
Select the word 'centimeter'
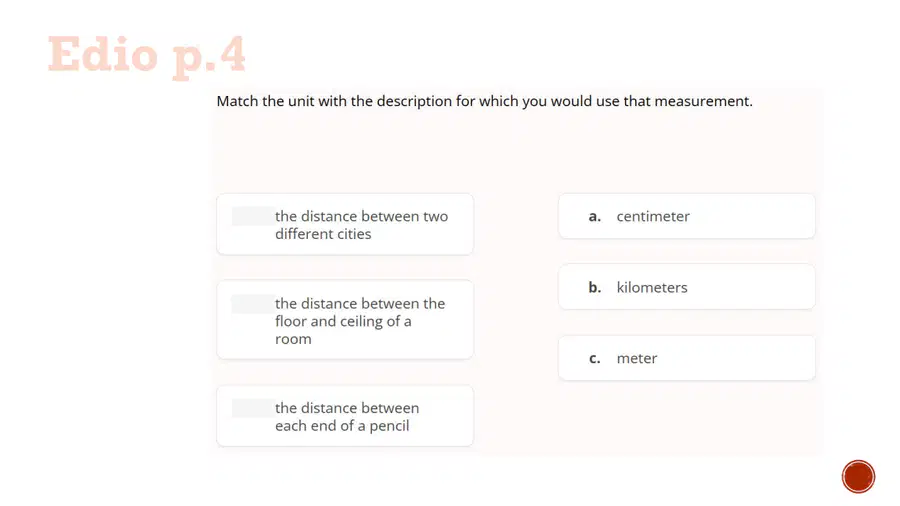coord(653,217)
